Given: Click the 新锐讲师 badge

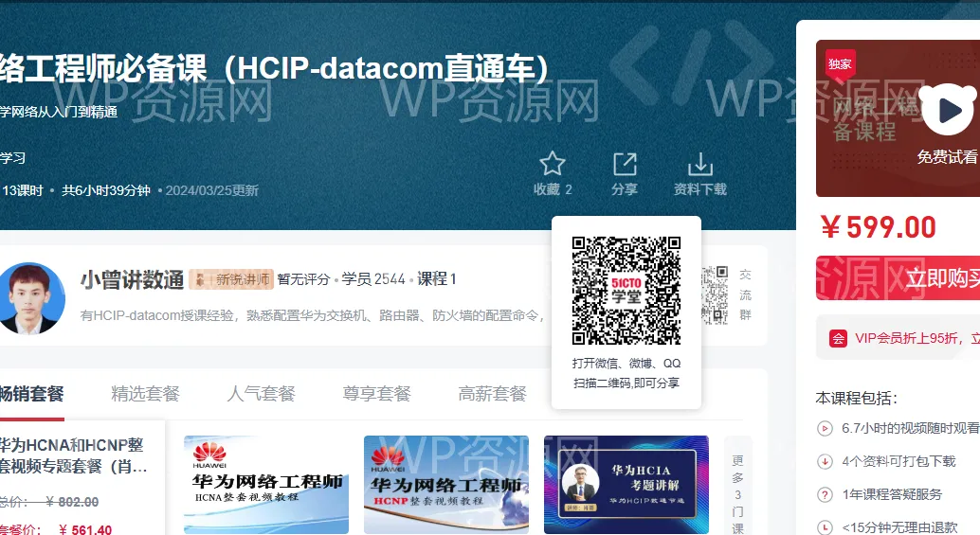Looking at the screenshot, I should point(231,279).
